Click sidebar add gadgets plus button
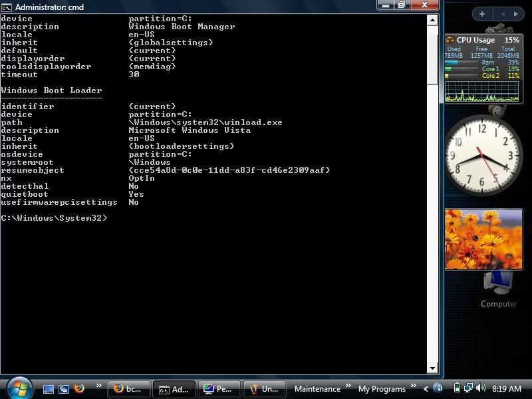Image resolution: width=532 pixels, height=399 pixels. (x=481, y=14)
